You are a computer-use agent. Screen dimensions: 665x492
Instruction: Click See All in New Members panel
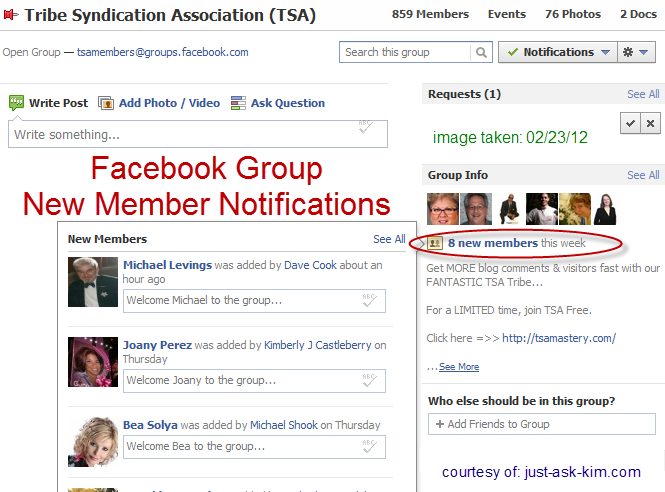(389, 239)
